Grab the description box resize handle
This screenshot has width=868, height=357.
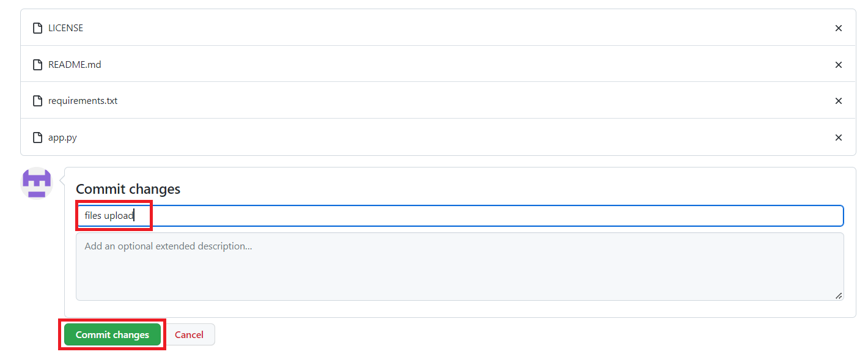[839, 296]
